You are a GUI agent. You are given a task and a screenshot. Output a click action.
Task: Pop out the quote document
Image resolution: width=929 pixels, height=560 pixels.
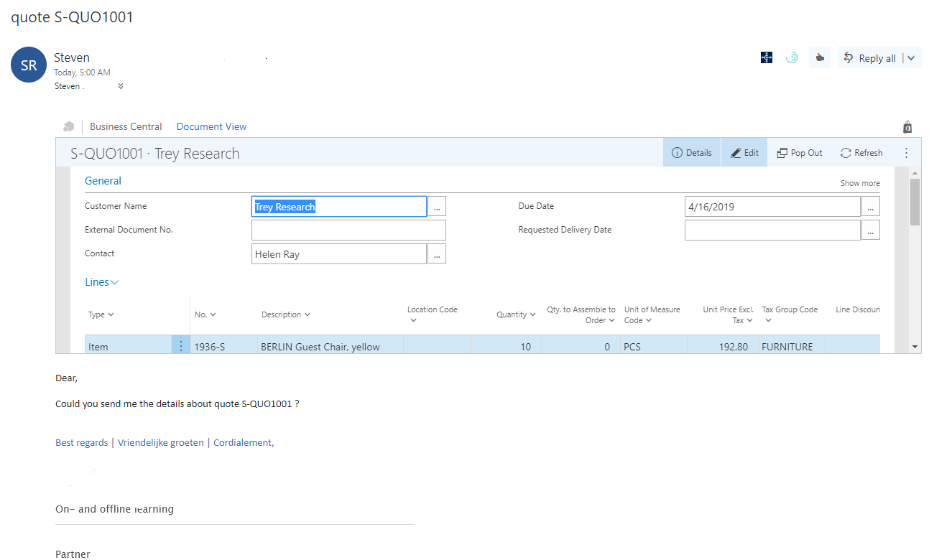tap(800, 153)
